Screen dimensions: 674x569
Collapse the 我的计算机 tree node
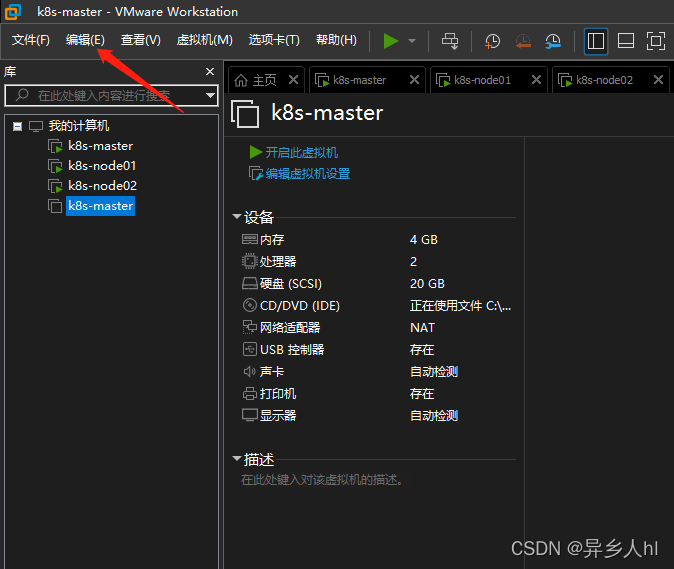coord(17,126)
